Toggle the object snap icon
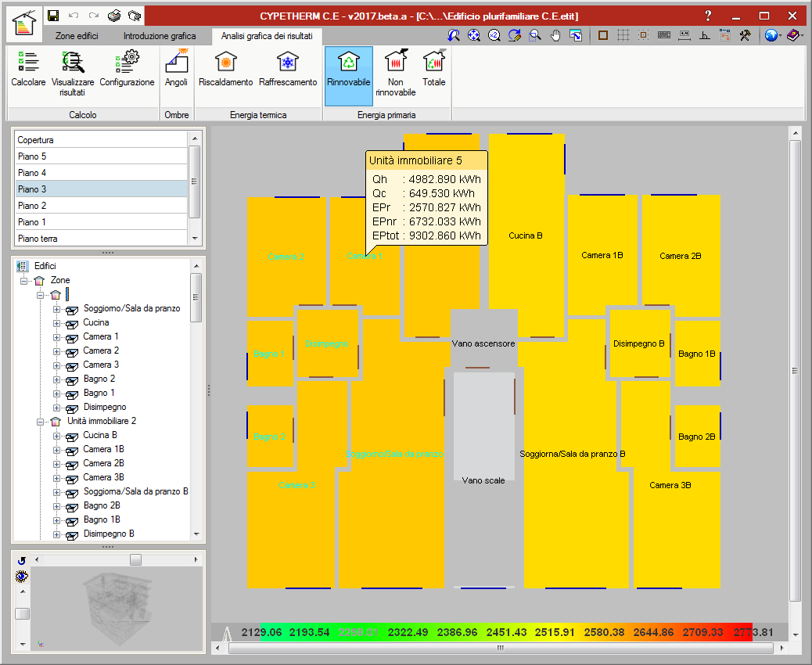812x665 pixels. click(x=643, y=35)
